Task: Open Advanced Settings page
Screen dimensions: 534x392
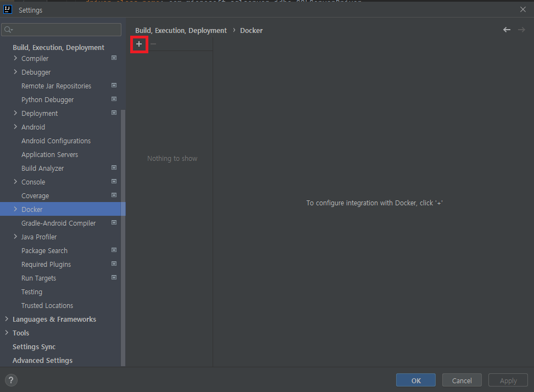Action: 42,360
